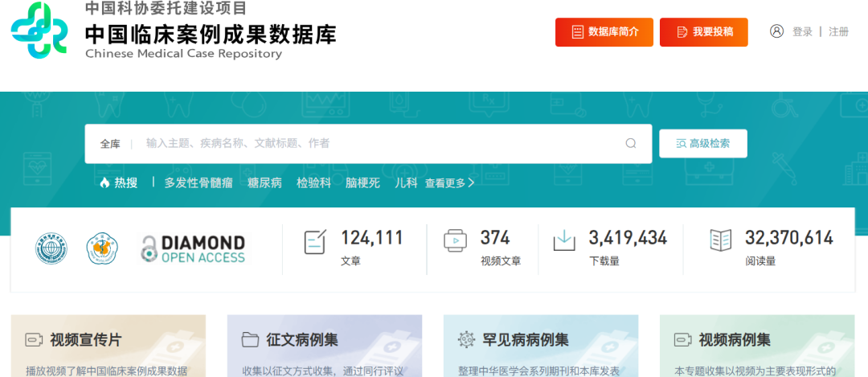This screenshot has height=377, width=868.
Task: Open 高级检索 advanced search
Action: pos(703,144)
